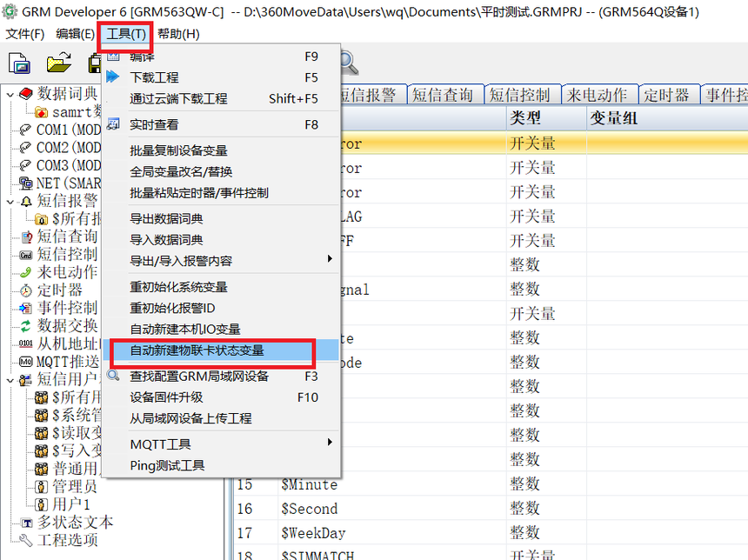Click the clock icon for 定时器
748x560 pixels.
26,290
